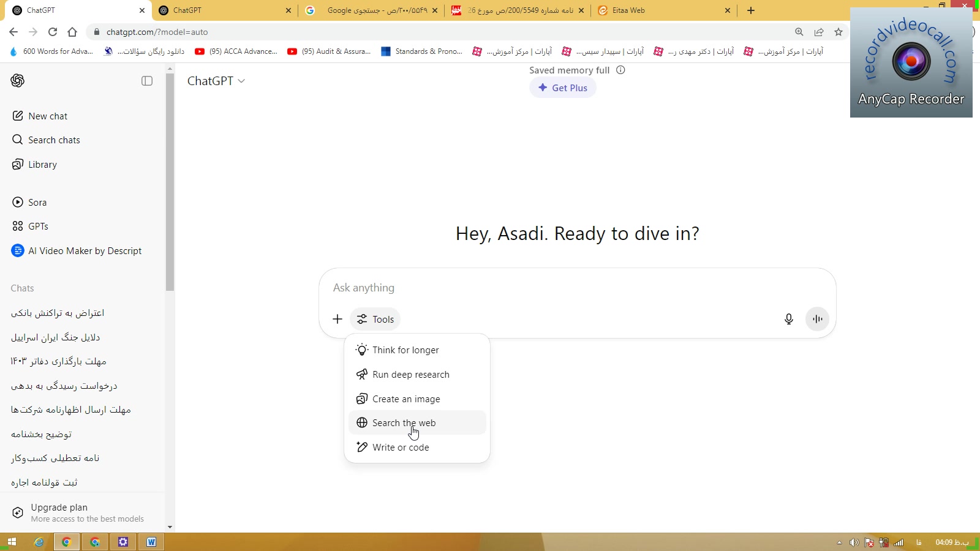Start voice mode with the waveform icon
The height and width of the screenshot is (551, 980).
(817, 319)
